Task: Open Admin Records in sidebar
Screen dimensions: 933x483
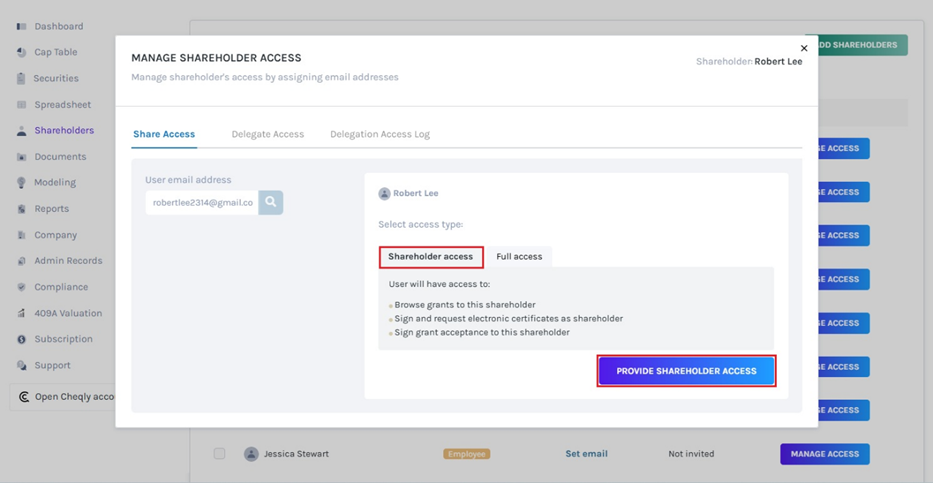Action: (x=68, y=261)
